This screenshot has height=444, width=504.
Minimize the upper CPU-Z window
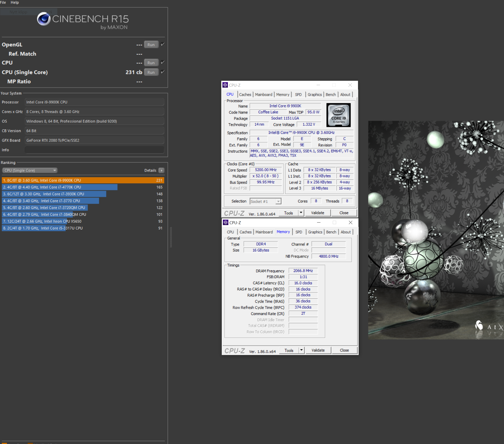[x=318, y=85]
